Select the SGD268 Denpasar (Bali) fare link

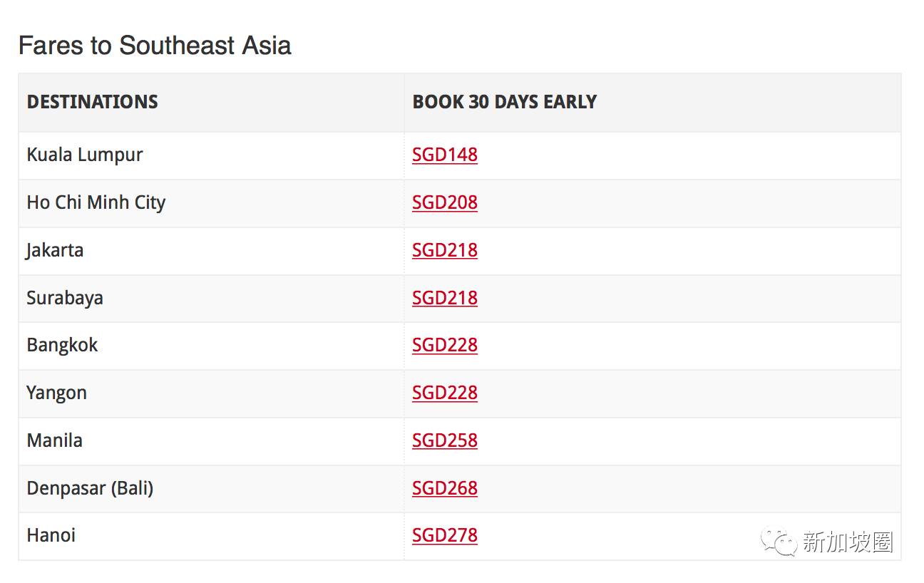point(444,488)
